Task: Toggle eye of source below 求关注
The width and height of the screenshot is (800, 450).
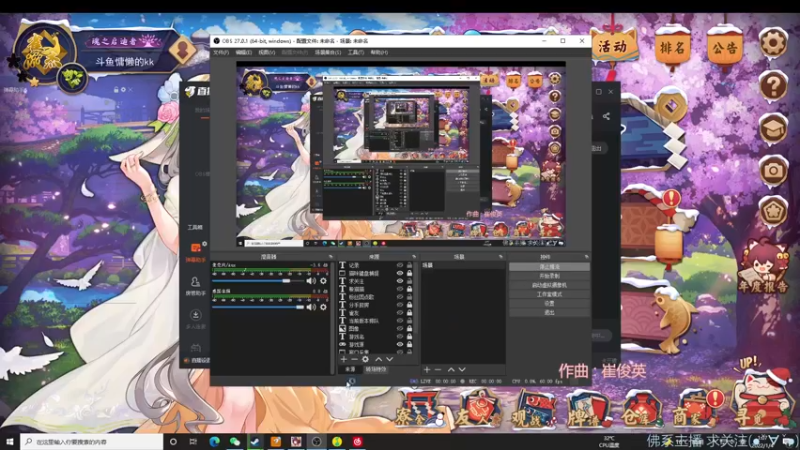Action: point(399,289)
